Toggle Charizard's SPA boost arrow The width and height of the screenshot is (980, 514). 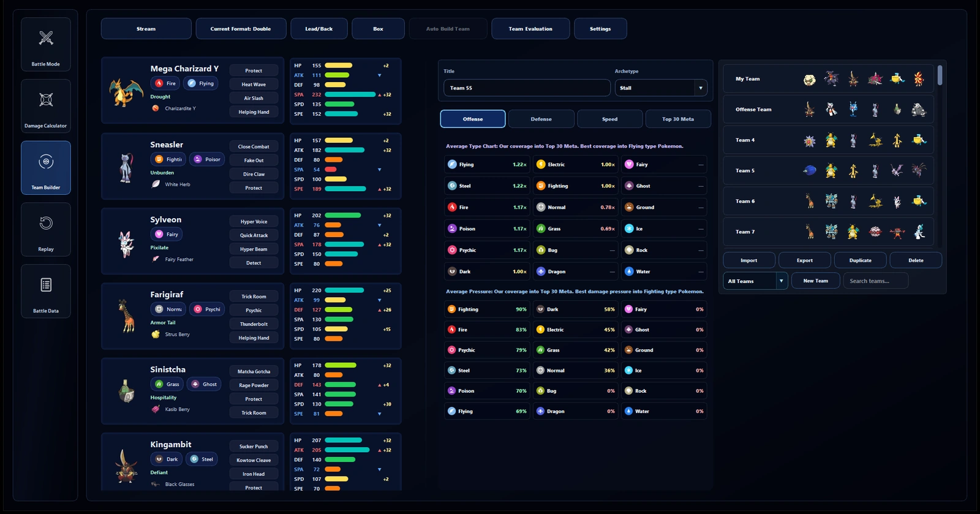pyautogui.click(x=380, y=95)
